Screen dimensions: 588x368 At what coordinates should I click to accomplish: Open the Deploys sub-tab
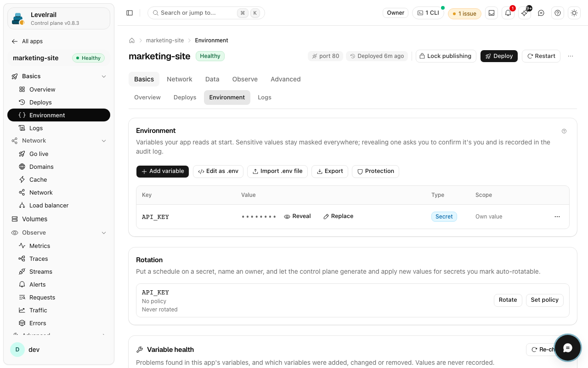[x=185, y=98]
